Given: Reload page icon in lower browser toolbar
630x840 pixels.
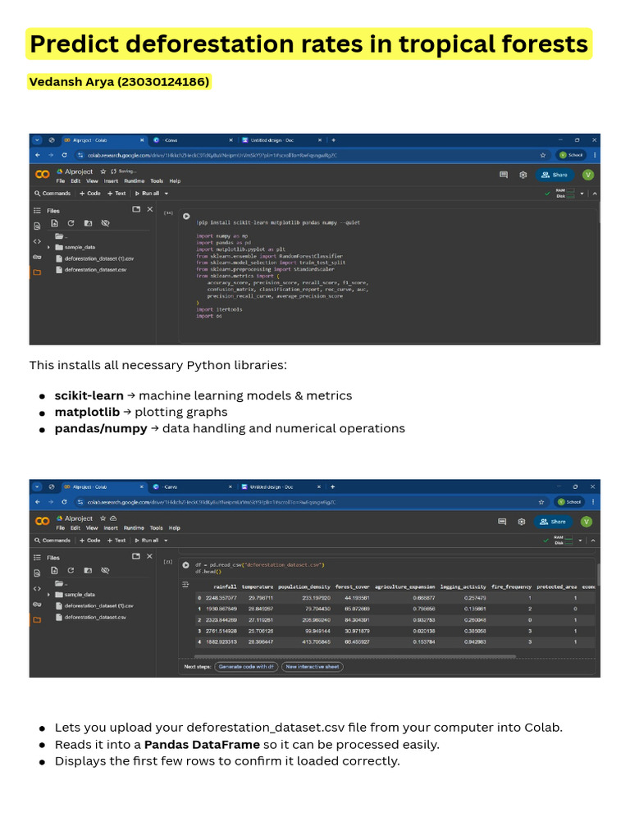Looking at the screenshot, I should point(64,503).
